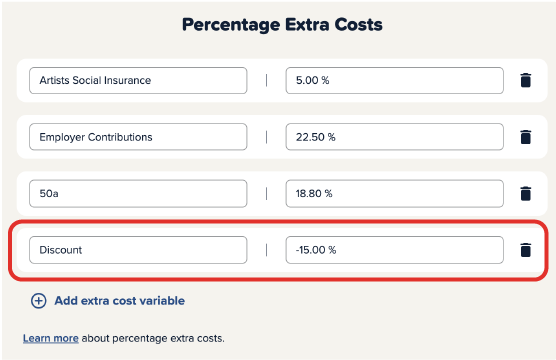Click the divider after Employer Contributions field
The image size is (556, 360).
(266, 137)
